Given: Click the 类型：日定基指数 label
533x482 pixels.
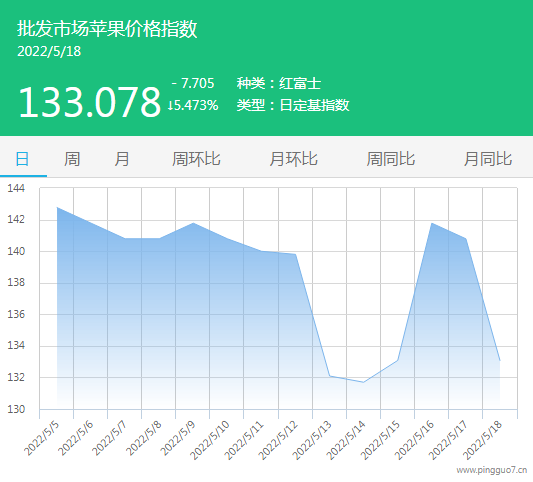Looking at the screenshot, I should coord(293,105).
